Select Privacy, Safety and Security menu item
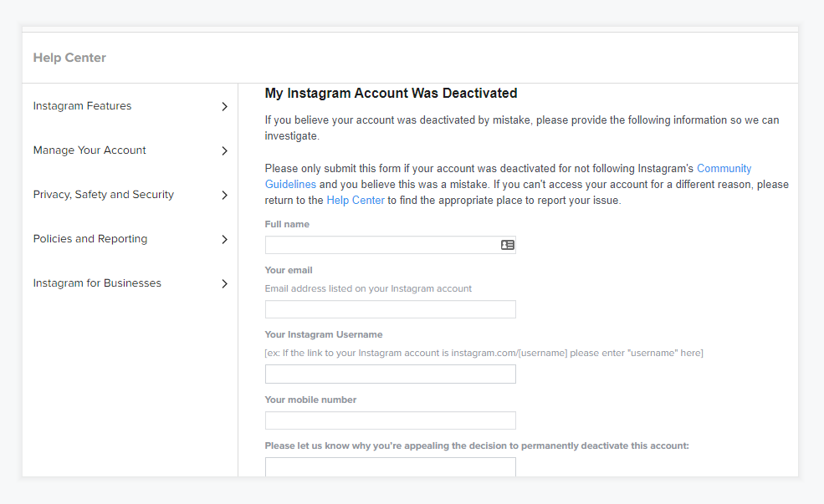 (104, 195)
